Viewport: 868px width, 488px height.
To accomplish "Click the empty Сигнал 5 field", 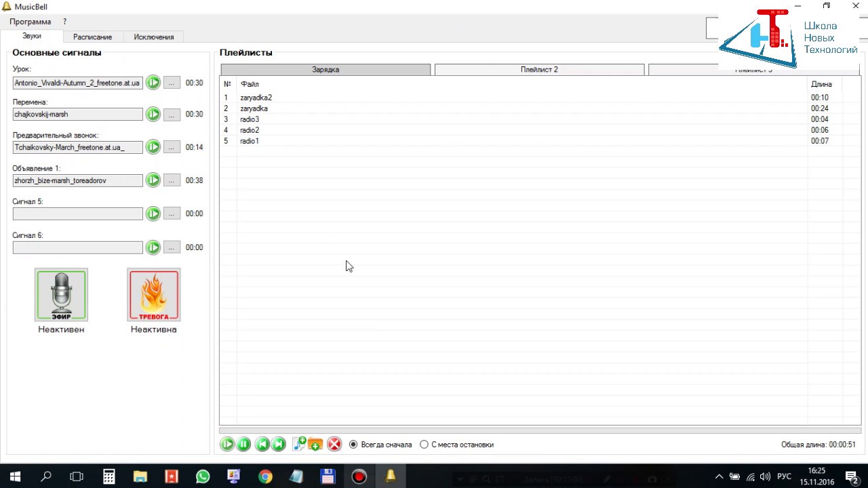I will pos(78,213).
